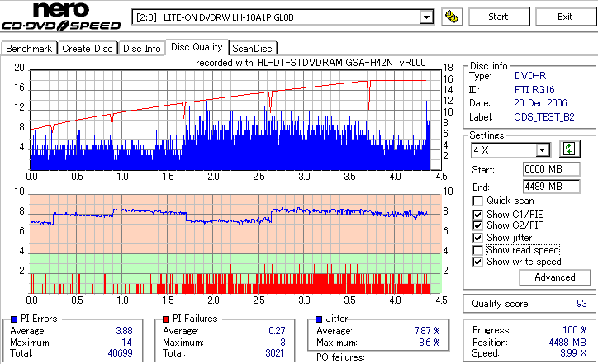Viewport: 598px width, 364px height.
Task: Uncheck Show jitter option
Action: tap(477, 238)
